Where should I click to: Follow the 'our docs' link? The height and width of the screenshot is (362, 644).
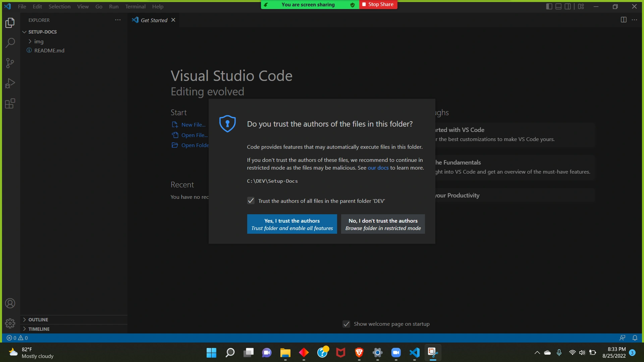pyautogui.click(x=378, y=168)
